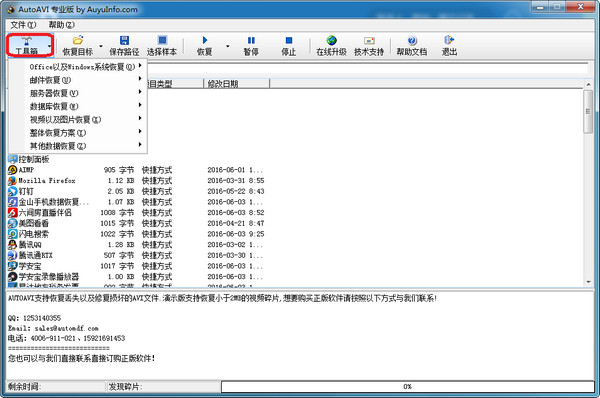This screenshot has width=600, height=398.
Task: Select the AIMP shortcut row
Action: tap(136, 170)
